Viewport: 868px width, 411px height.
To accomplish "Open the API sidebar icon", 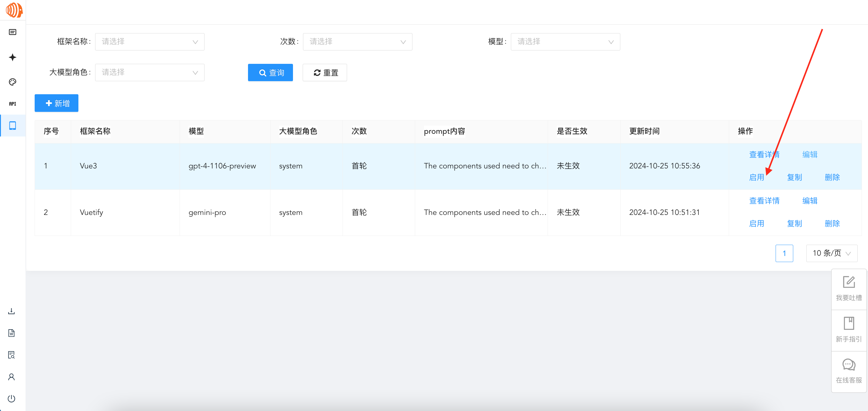I will tap(12, 104).
